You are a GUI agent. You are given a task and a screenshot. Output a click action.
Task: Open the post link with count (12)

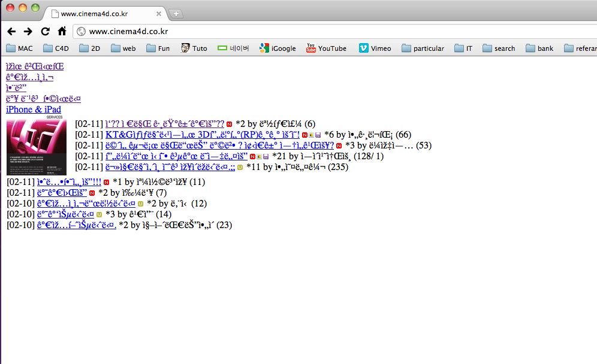(x=86, y=204)
